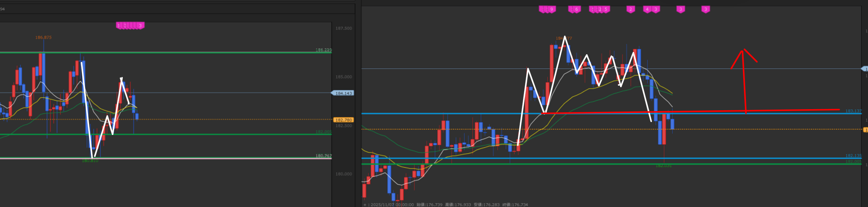The height and width of the screenshot is (207, 868).
Task: Click the pink marker labeled 3 on left chart
Action: pos(140,26)
